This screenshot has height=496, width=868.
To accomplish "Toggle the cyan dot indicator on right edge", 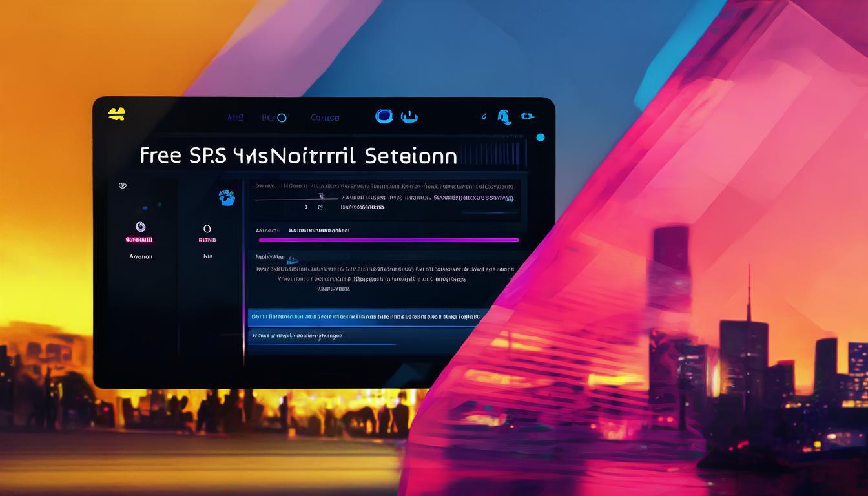I will click(541, 138).
